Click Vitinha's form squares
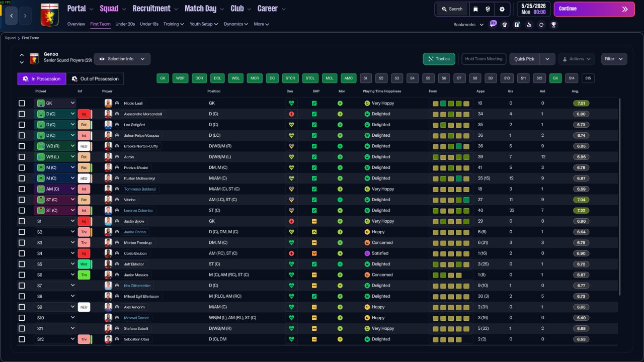Image resolution: width=644 pixels, height=362 pixels. pyautogui.click(x=451, y=200)
